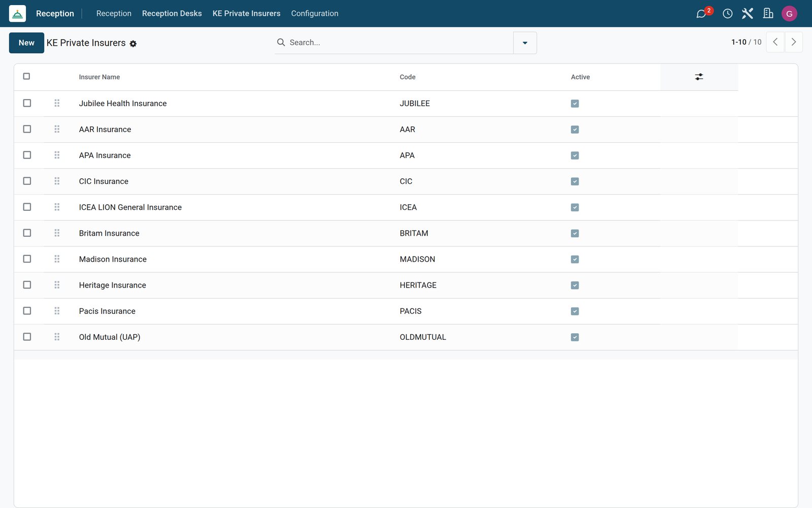
Task: Open the ICEA LION General Insurance record
Action: click(130, 207)
